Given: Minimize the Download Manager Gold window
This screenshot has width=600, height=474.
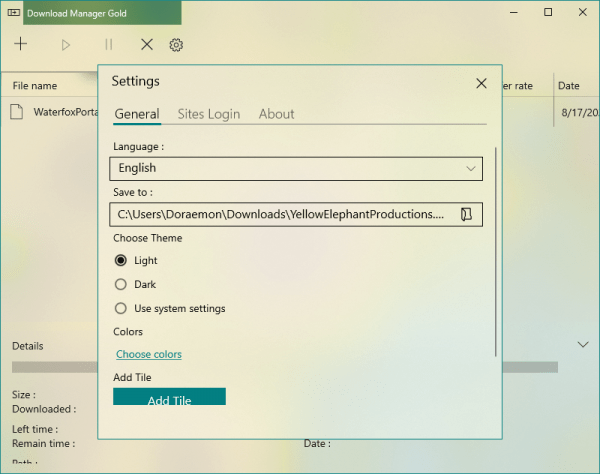Looking at the screenshot, I should [514, 13].
